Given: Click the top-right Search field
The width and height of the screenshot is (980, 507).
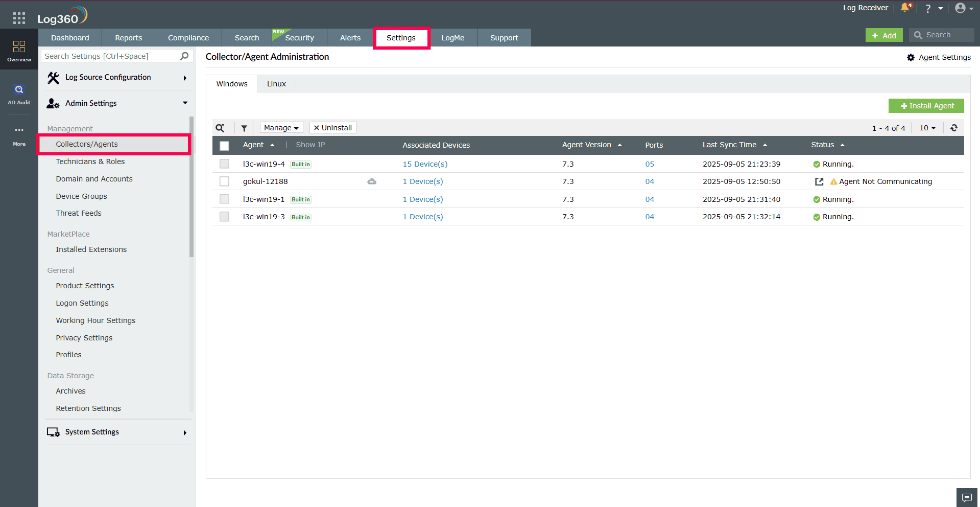Looking at the screenshot, I should pos(942,35).
